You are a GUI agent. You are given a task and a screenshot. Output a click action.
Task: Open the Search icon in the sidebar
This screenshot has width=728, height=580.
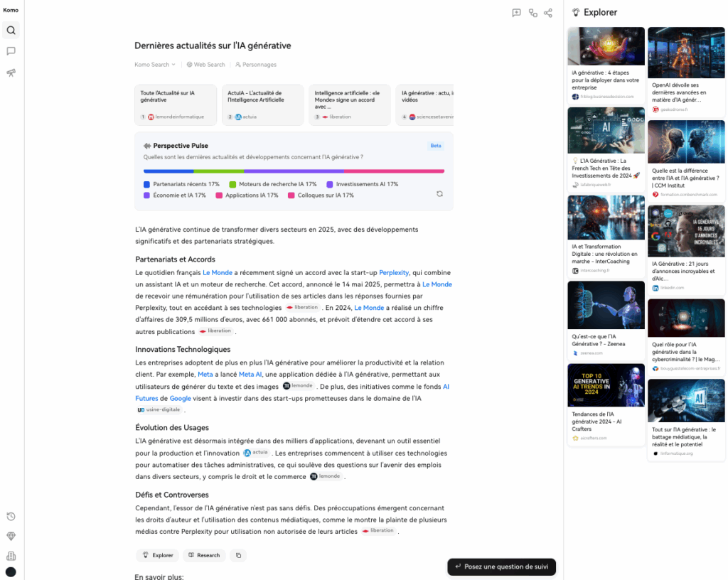(11, 30)
